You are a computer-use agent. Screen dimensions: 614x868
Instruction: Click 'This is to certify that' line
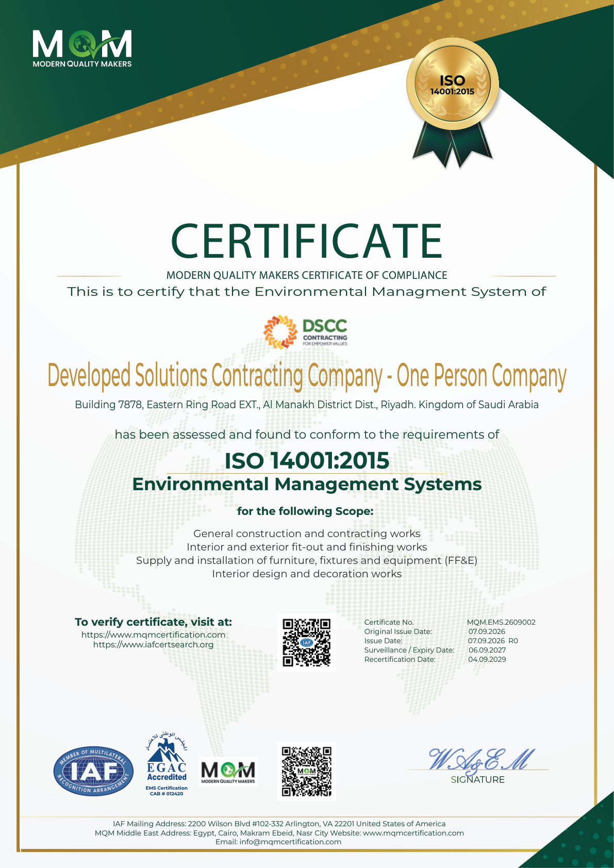pyautogui.click(x=307, y=292)
